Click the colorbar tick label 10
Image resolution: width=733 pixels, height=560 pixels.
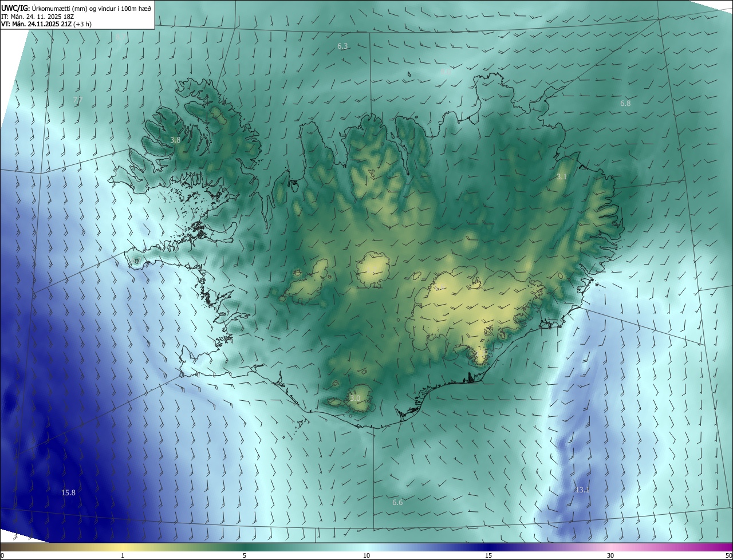366,556
